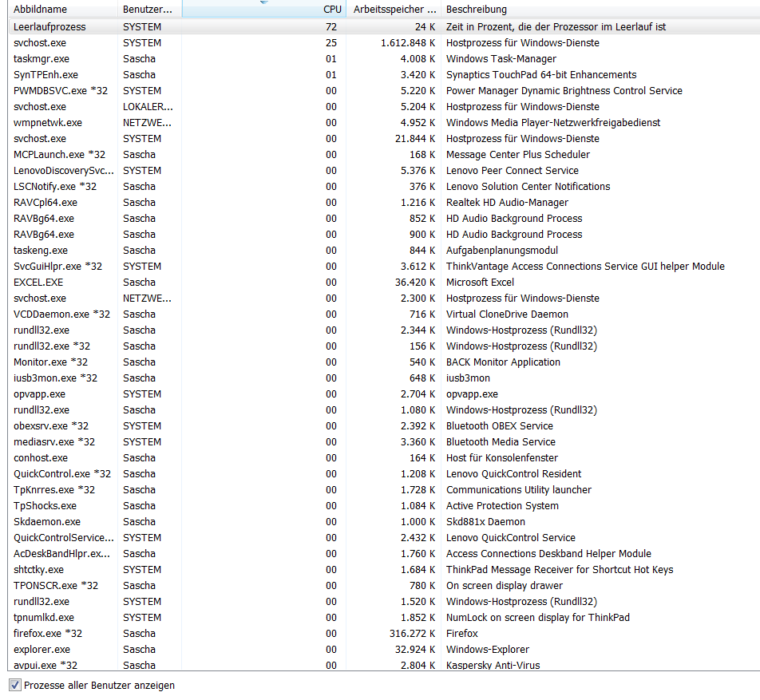Select the Monitor.exe *32 process
Screen dimensions: 760x700
pos(384,362)
